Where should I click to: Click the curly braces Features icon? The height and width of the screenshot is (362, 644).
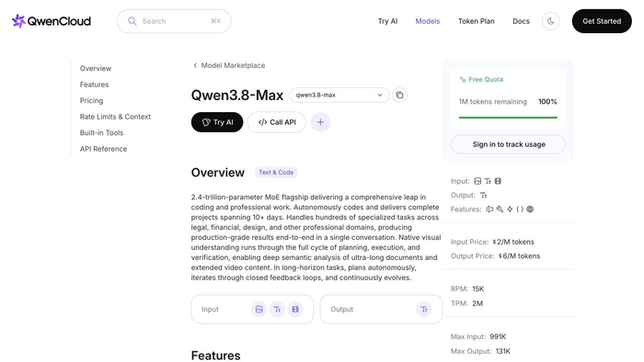(x=520, y=209)
